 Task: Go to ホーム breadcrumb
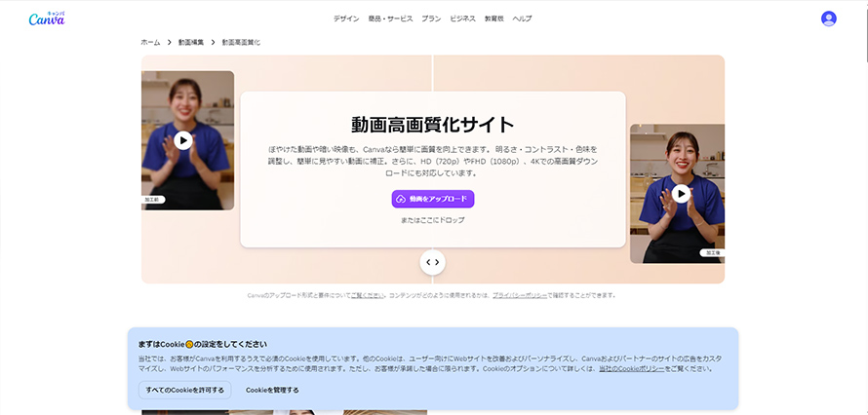tap(150, 43)
